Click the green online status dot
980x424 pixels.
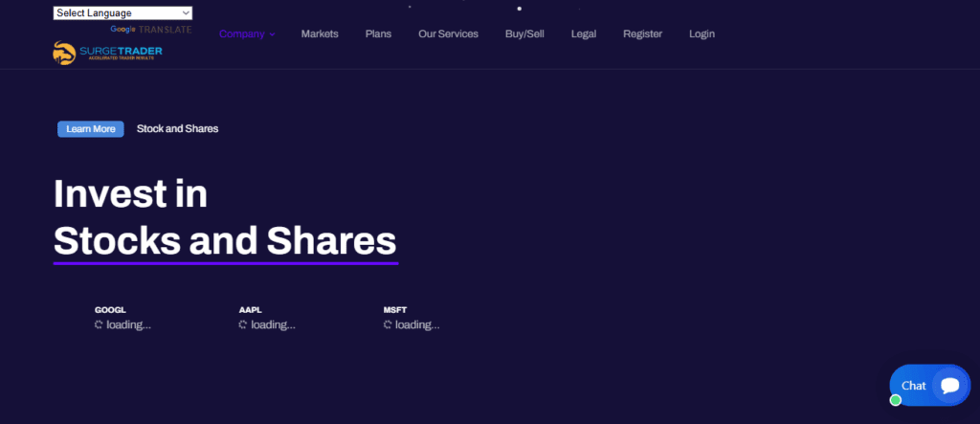pos(896,400)
